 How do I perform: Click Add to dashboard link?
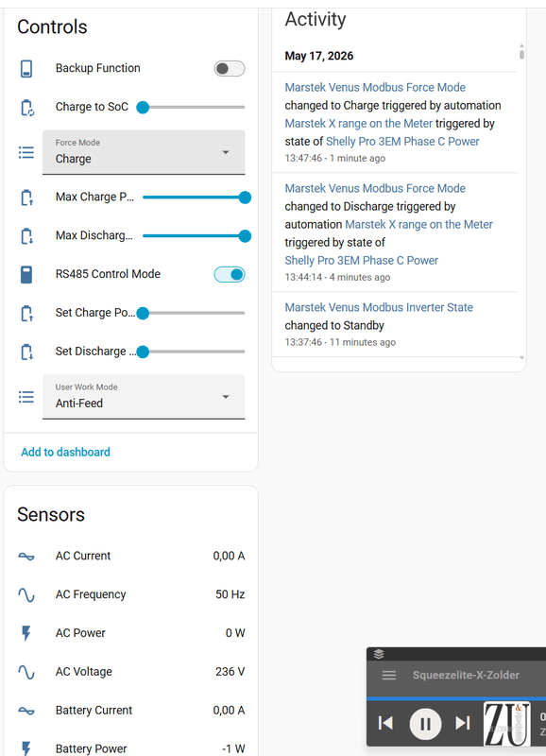pos(65,453)
